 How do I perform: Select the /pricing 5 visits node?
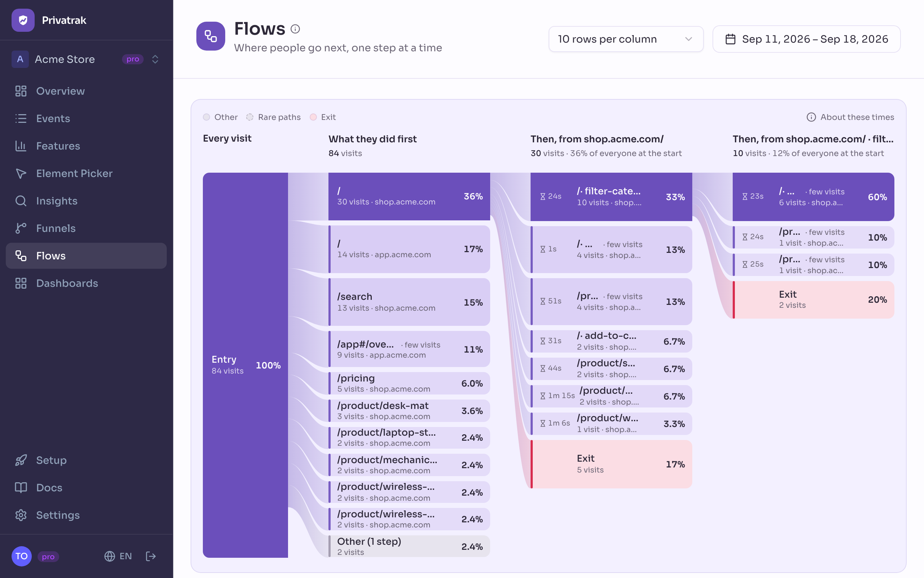coord(409,383)
